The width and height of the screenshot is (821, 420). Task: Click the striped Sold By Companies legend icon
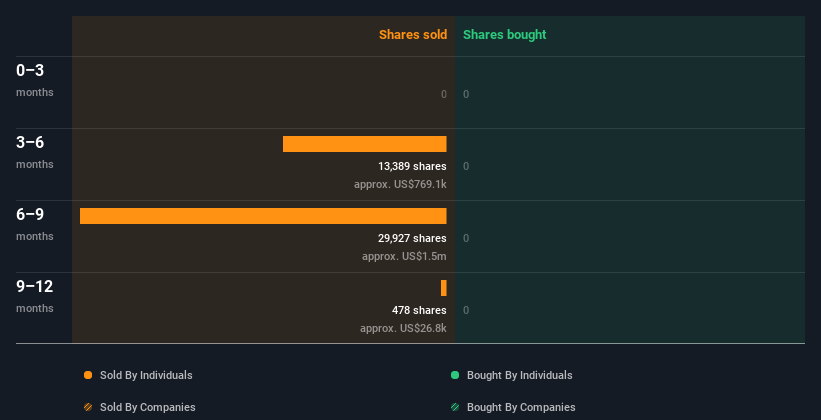click(x=88, y=407)
